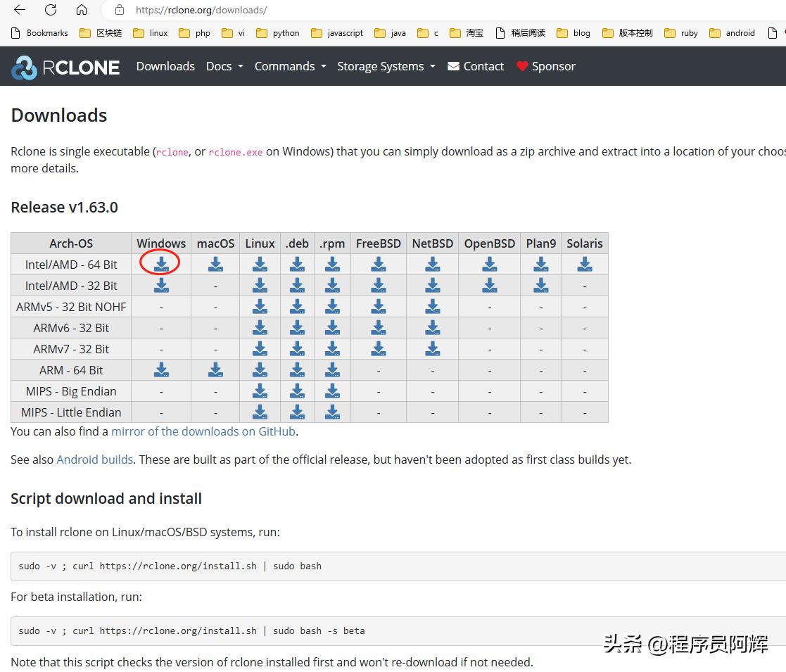The height and width of the screenshot is (672, 786).
Task: Open the Docs dropdown menu
Action: coord(223,66)
